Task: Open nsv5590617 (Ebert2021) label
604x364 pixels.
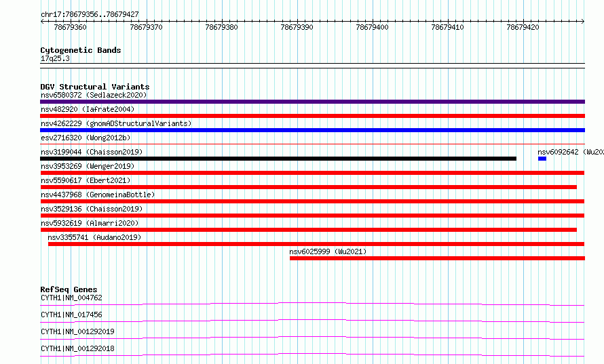Action: tap(86, 180)
